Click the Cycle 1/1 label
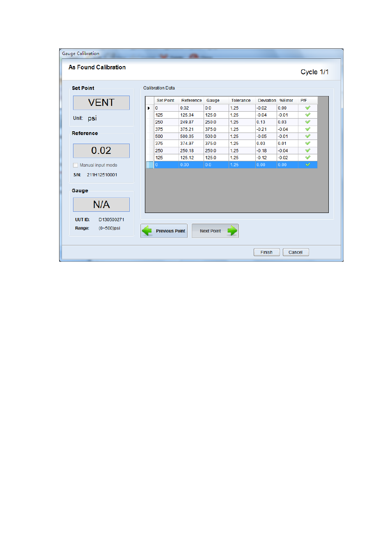This screenshot has height=554, width=392. click(314, 72)
